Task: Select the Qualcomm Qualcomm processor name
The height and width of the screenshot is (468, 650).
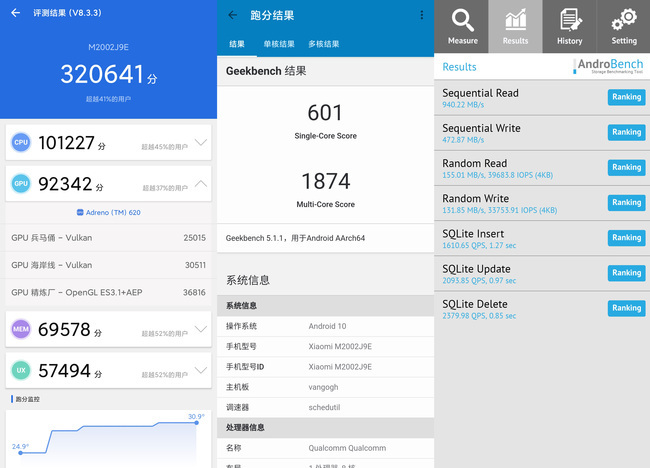Action: [347, 448]
